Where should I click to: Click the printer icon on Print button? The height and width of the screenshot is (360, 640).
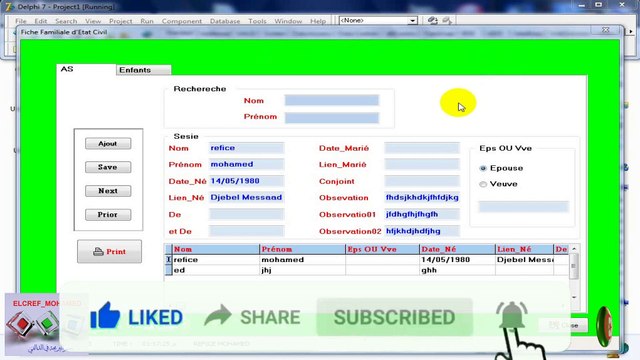[98, 251]
